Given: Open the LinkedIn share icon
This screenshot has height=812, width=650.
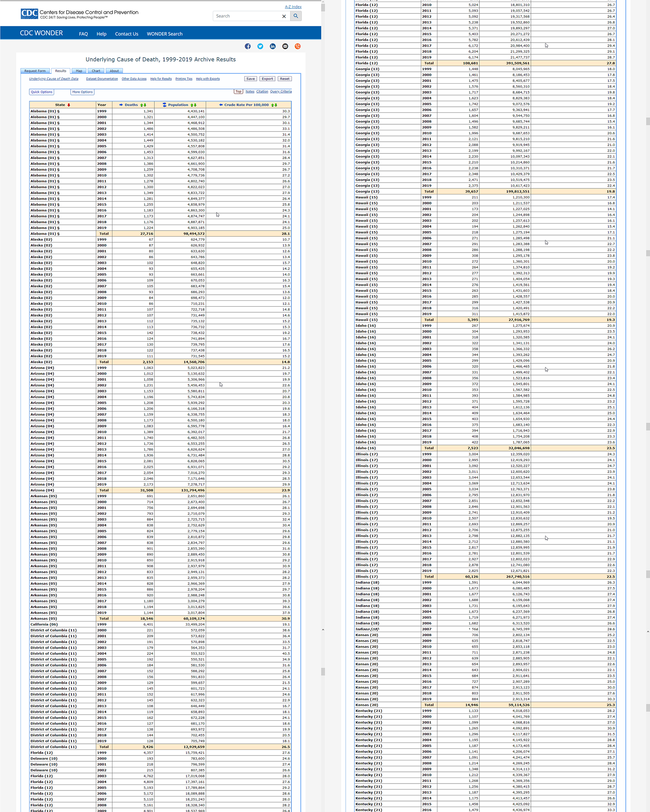Looking at the screenshot, I should click(x=273, y=46).
